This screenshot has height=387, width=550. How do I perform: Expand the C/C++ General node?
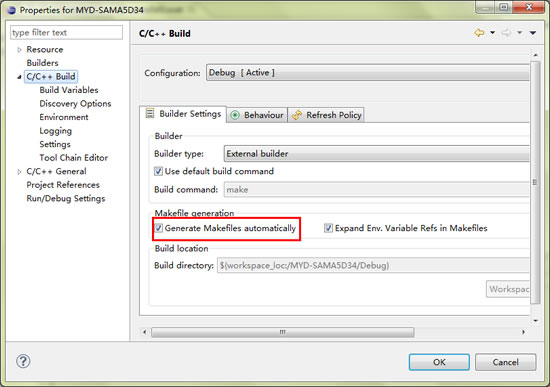(19, 172)
